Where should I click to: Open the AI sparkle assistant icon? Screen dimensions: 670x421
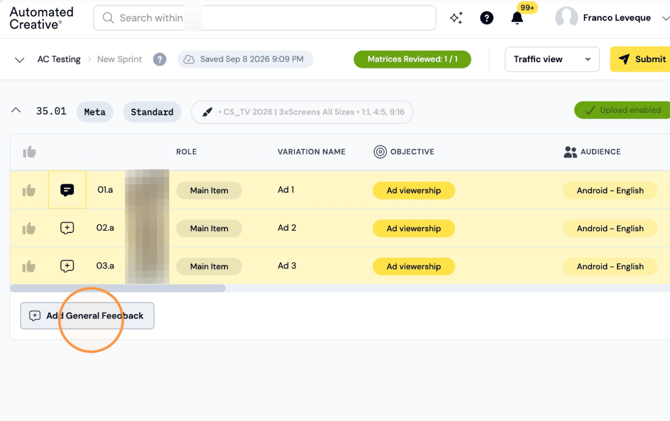[x=456, y=18]
